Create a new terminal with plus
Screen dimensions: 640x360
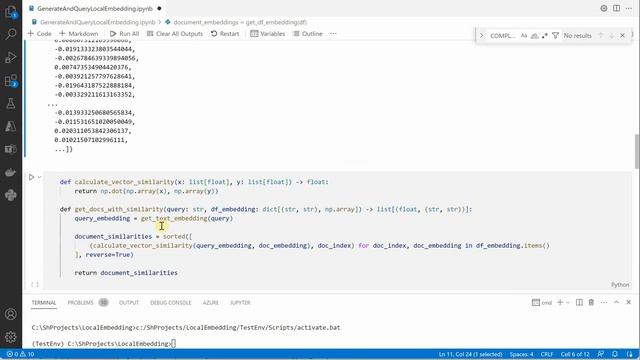point(560,302)
